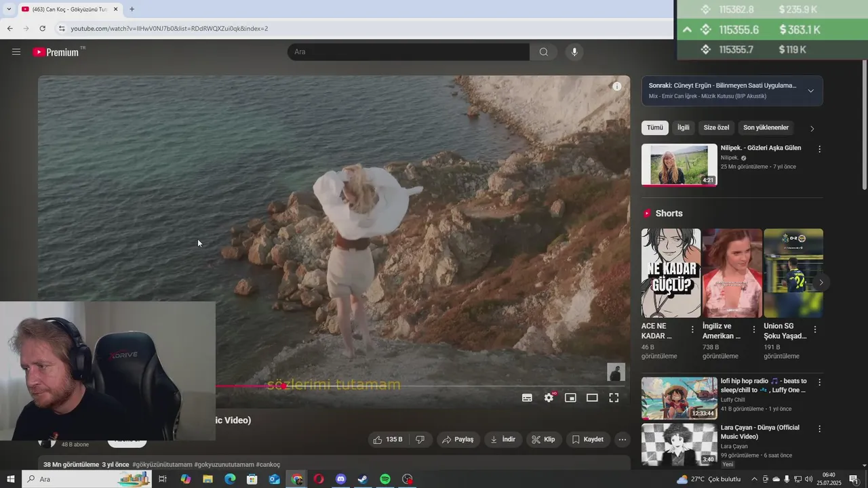Go forward in browser history
Viewport: 868px width, 488px height.
tap(26, 28)
